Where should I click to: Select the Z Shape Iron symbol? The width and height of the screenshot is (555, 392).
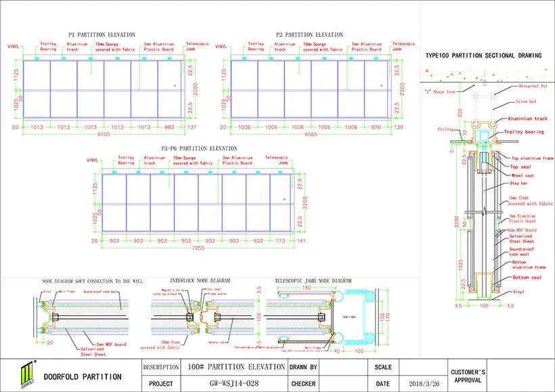(x=439, y=92)
